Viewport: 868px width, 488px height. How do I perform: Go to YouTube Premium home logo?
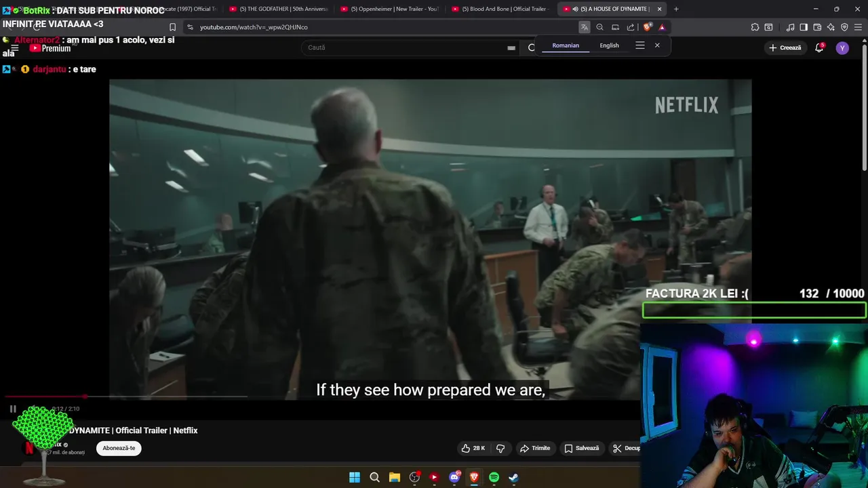[x=50, y=48]
